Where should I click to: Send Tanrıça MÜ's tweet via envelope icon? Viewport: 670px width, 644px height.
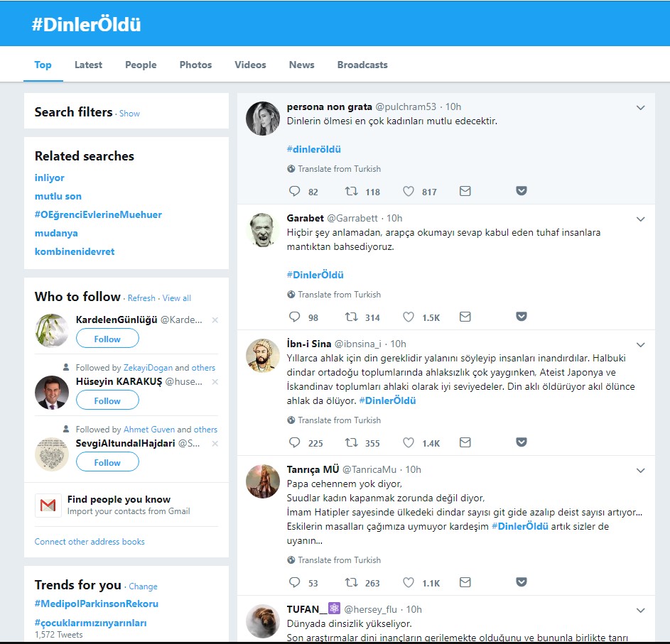[x=465, y=582]
